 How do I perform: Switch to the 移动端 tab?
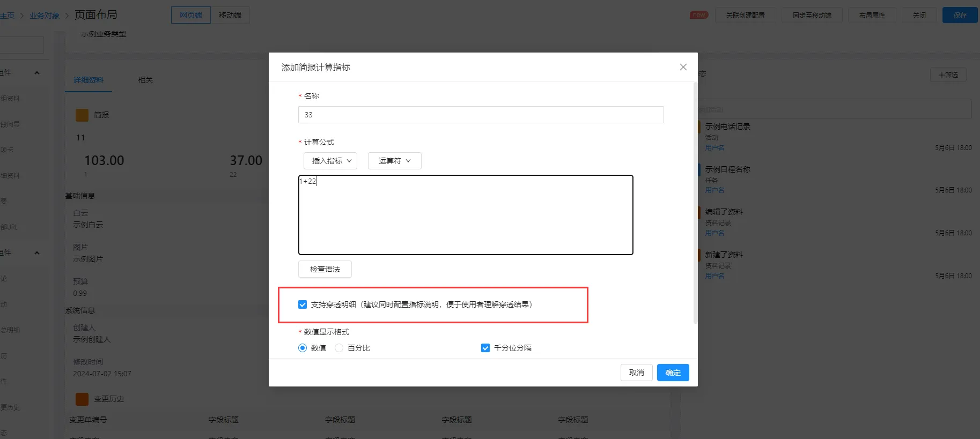tap(230, 15)
